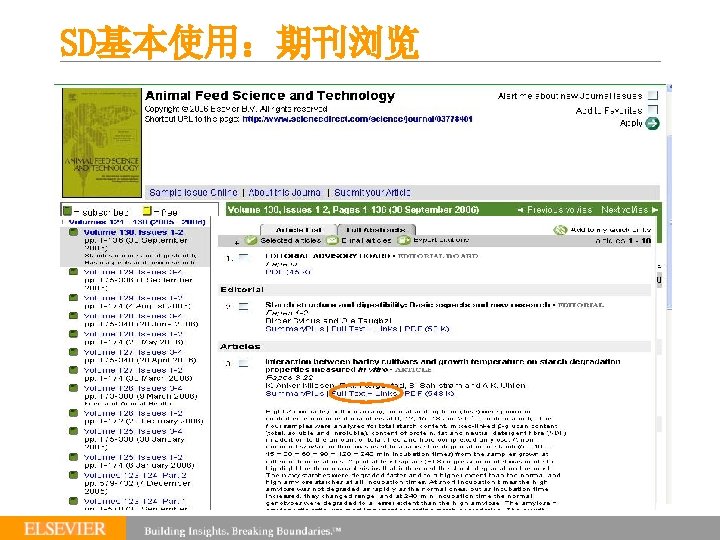The height and width of the screenshot is (540, 720).
Task: Click green subscribed icon beside Volume 129 Issues 3-4
Action: tap(73, 271)
